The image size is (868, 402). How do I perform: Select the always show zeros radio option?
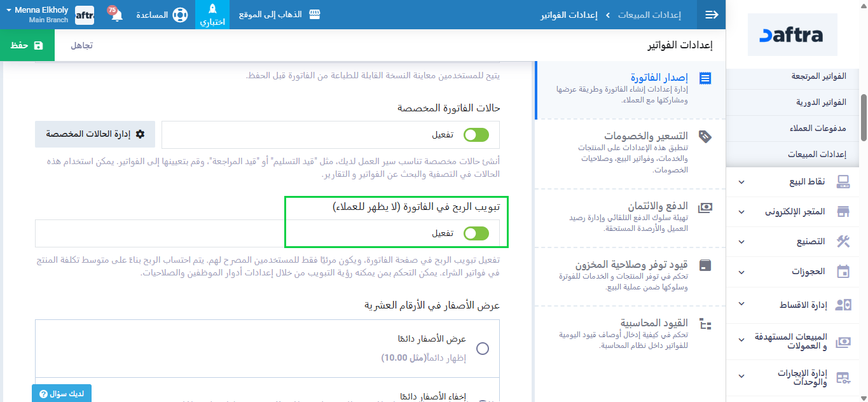483,349
